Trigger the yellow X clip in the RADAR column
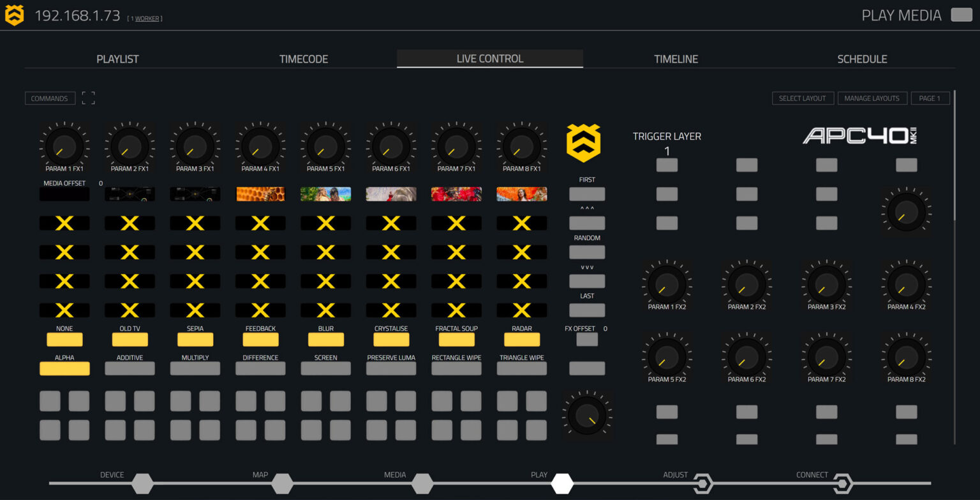The height and width of the screenshot is (500, 980). [521, 223]
